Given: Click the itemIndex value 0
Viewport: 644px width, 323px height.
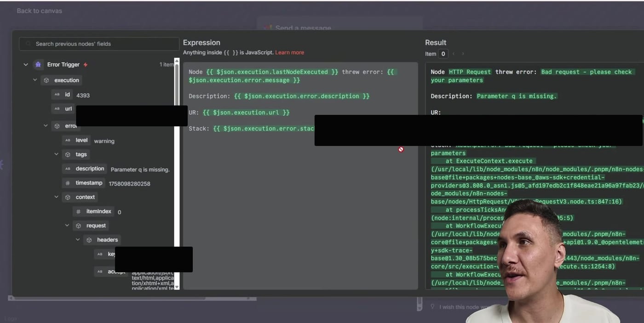Looking at the screenshot, I should pos(120,212).
